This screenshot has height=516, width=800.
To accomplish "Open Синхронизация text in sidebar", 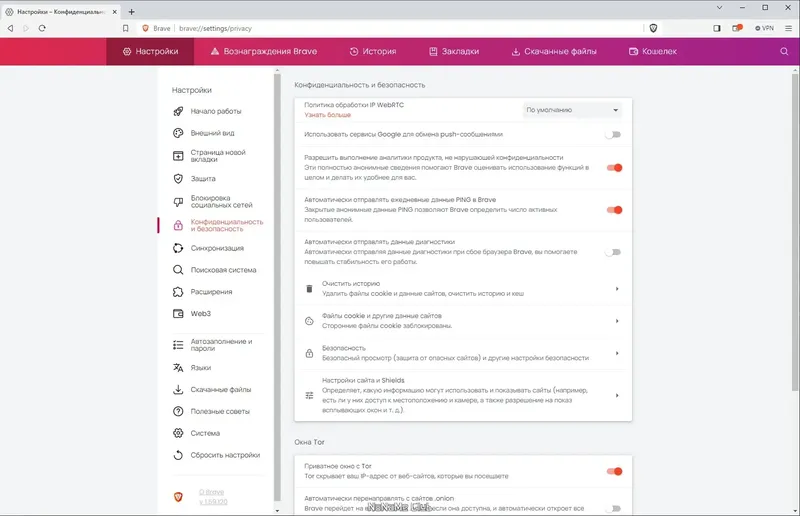I will coord(217,248).
